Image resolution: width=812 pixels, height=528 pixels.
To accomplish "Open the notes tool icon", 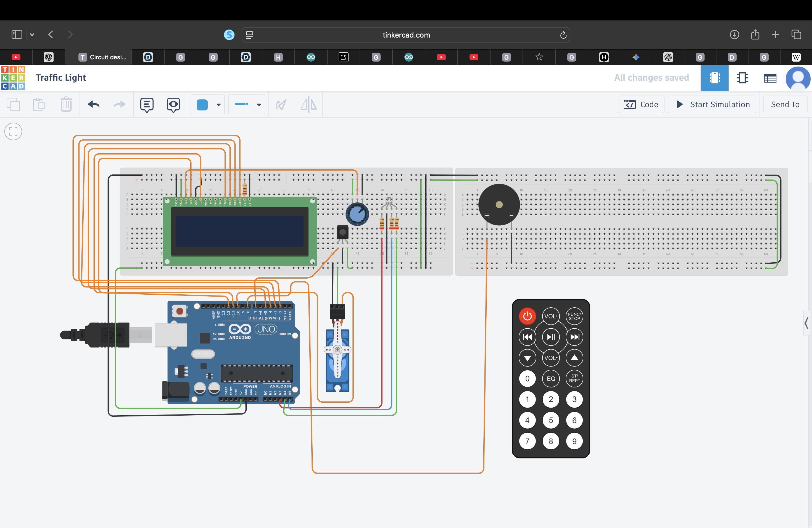I will (147, 104).
